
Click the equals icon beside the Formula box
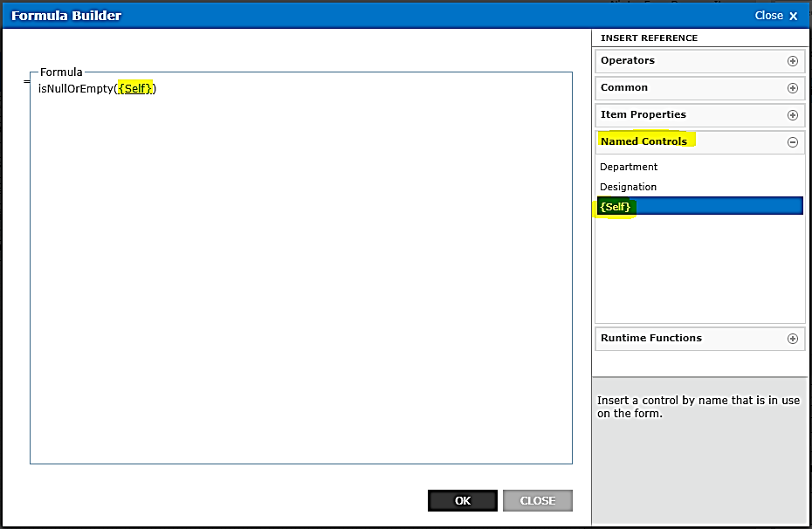tap(25, 82)
